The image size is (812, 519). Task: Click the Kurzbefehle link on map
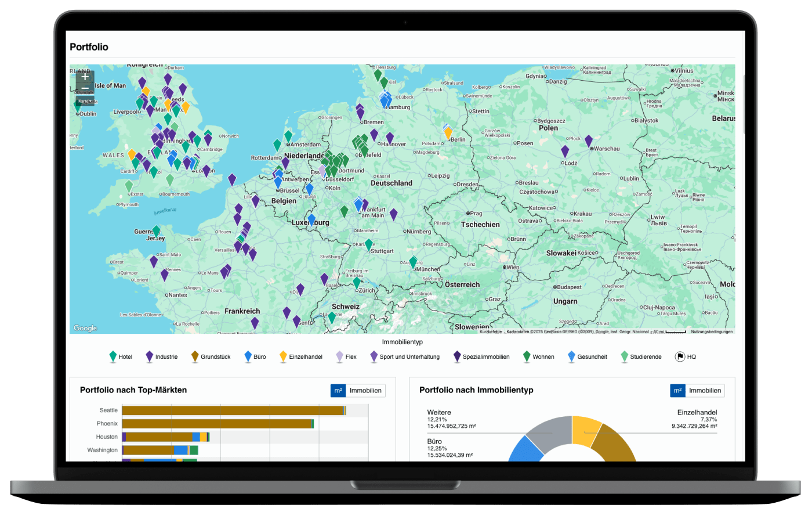pos(491,332)
